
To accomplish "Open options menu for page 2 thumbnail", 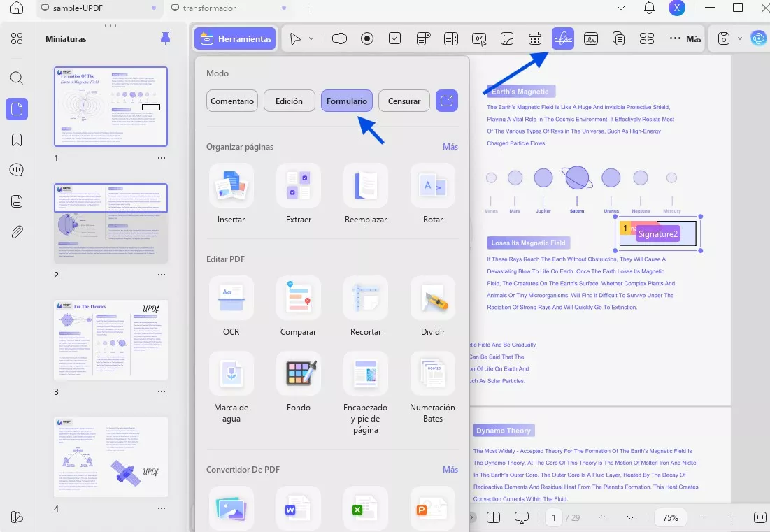I will click(x=162, y=275).
